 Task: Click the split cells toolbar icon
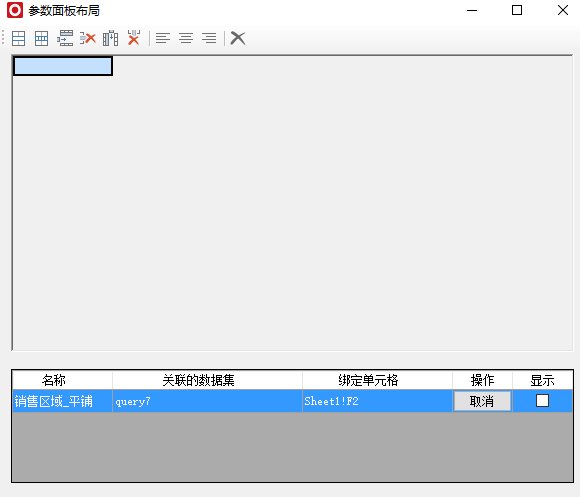[41, 38]
